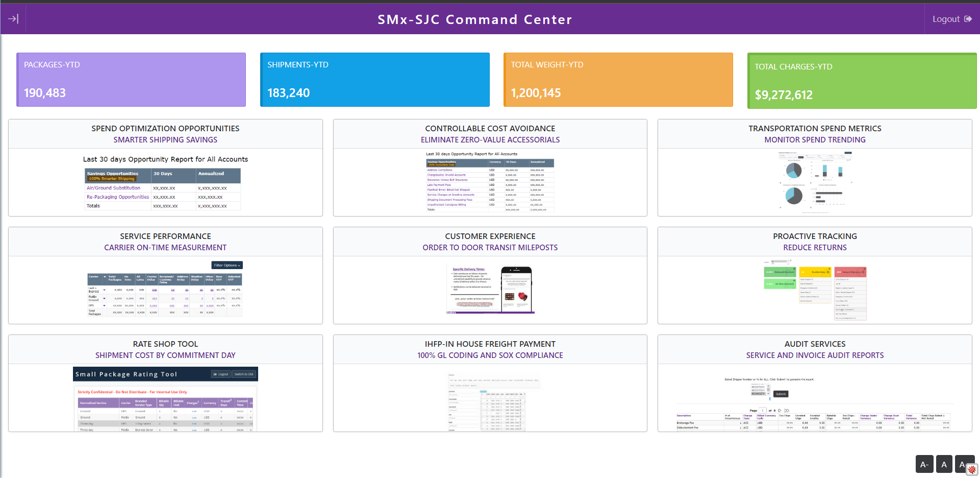Expand the FedEx Express carrier row arrow
The height and width of the screenshot is (478, 980).
pos(104,290)
